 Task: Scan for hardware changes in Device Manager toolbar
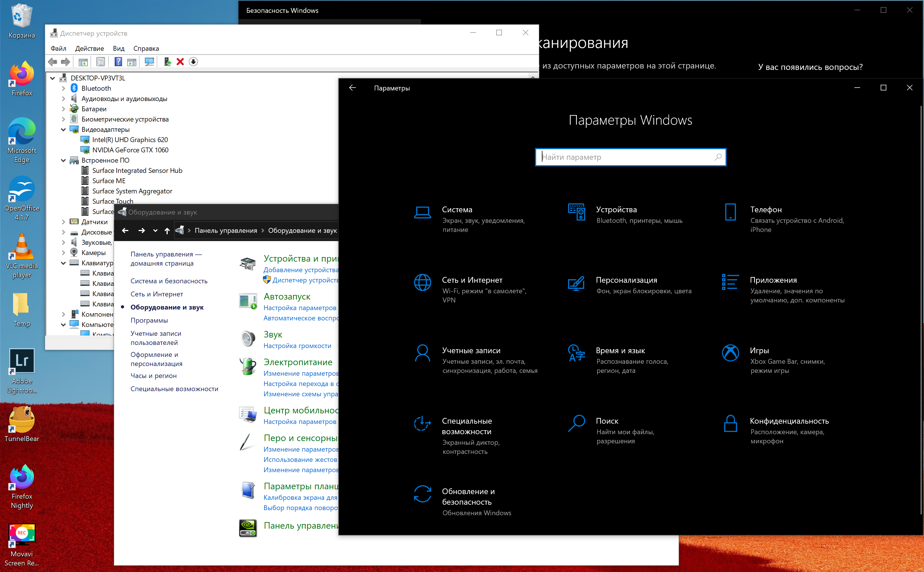coord(149,62)
